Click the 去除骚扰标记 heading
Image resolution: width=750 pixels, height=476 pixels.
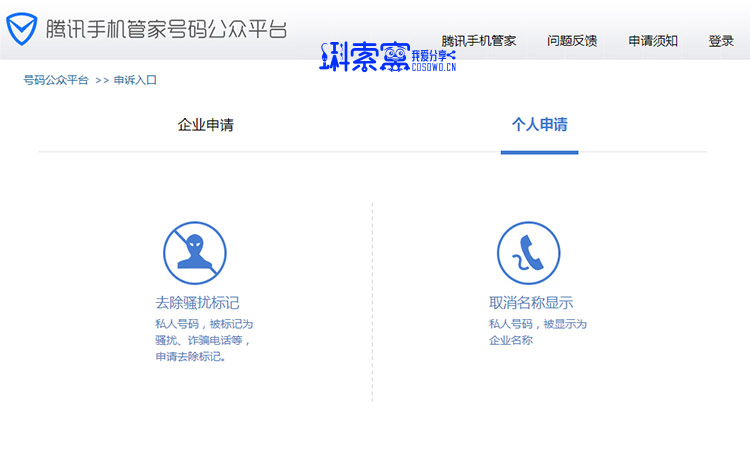coord(197,303)
